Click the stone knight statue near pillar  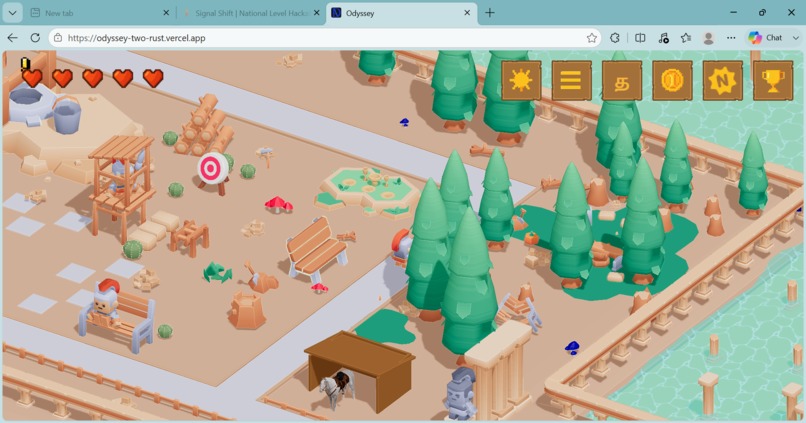460,393
